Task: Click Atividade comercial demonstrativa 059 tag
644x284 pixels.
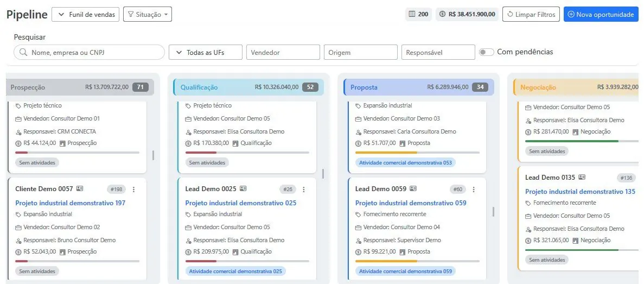Action: 405,272
